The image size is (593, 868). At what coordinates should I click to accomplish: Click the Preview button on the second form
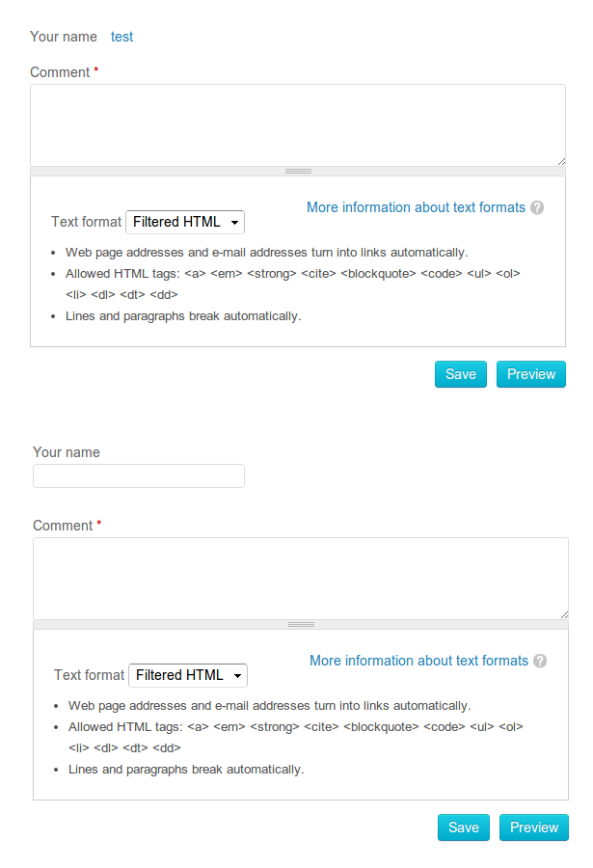coord(533,827)
